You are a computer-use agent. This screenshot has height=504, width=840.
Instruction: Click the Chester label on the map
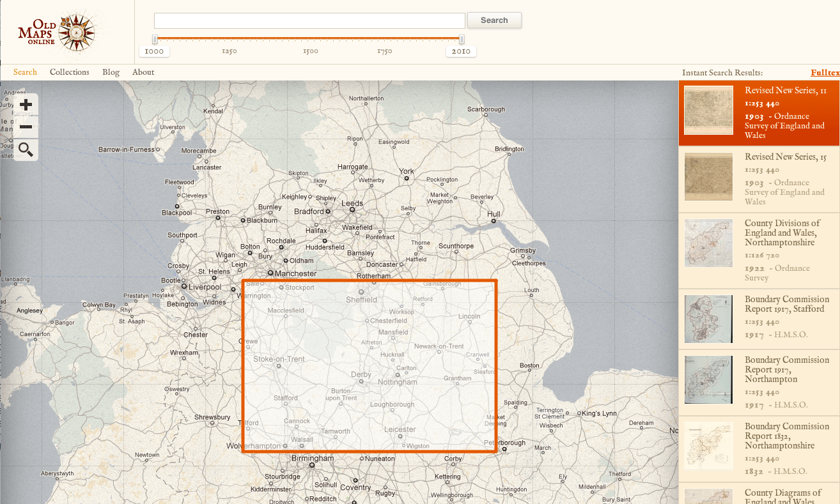(196, 335)
